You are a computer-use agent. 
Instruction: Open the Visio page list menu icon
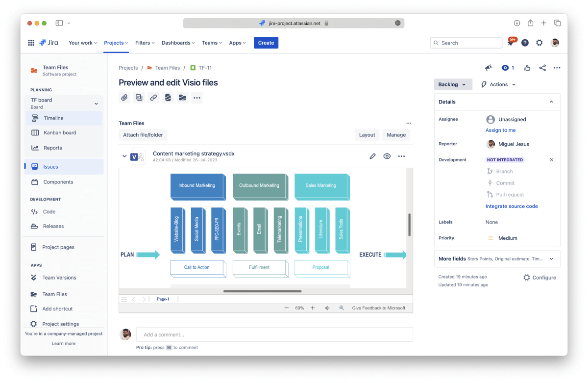(124, 299)
